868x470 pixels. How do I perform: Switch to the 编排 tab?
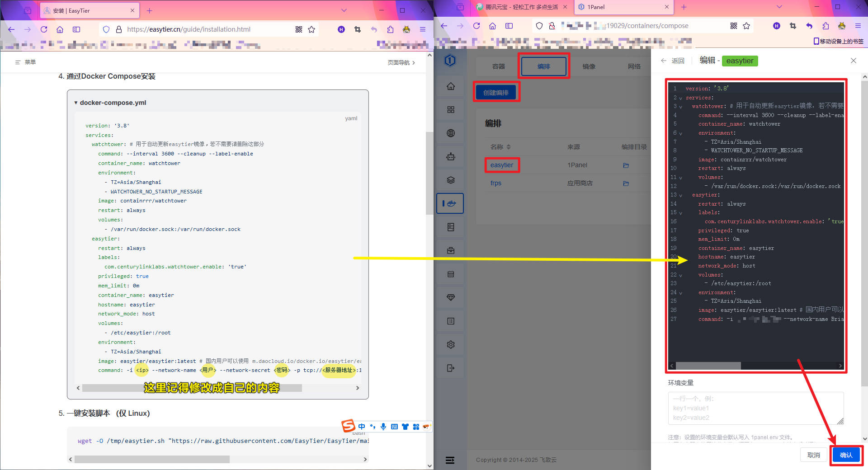point(543,66)
